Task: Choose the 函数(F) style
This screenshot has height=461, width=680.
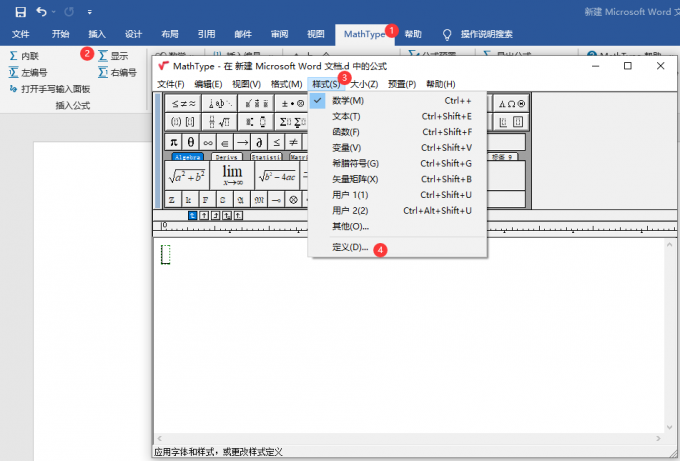Action: (x=397, y=132)
